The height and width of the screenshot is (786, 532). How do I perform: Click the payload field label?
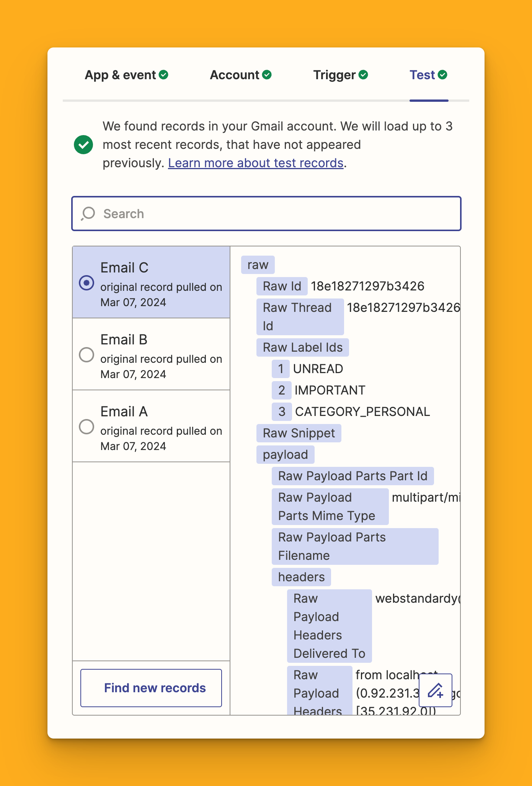tap(286, 455)
